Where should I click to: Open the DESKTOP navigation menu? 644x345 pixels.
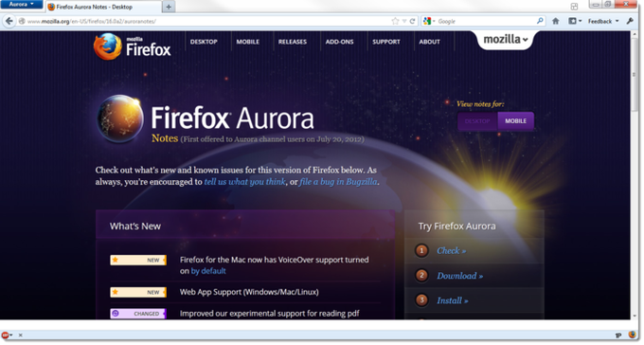(x=204, y=42)
